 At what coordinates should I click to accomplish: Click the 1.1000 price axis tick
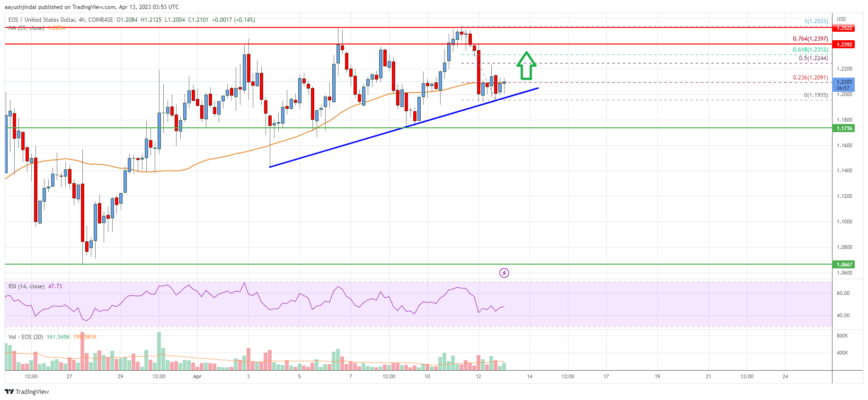pyautogui.click(x=844, y=222)
